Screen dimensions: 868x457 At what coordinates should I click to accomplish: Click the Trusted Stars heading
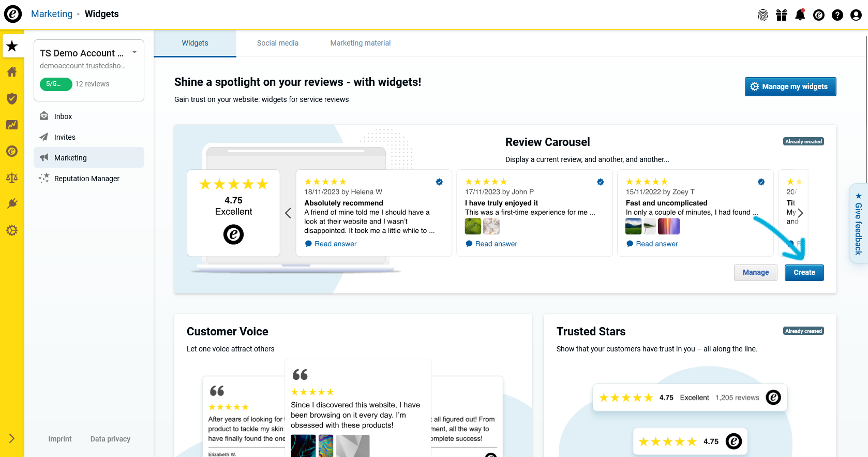(x=591, y=331)
